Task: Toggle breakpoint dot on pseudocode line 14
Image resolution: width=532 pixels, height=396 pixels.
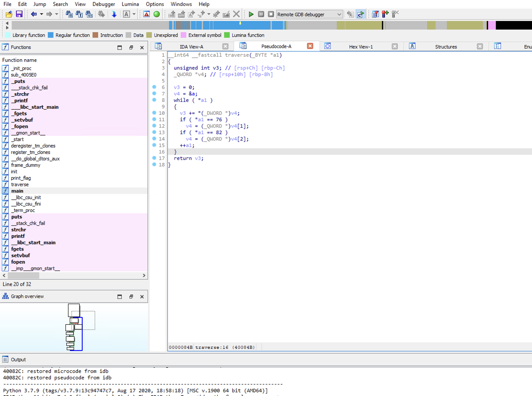Action: [x=154, y=139]
